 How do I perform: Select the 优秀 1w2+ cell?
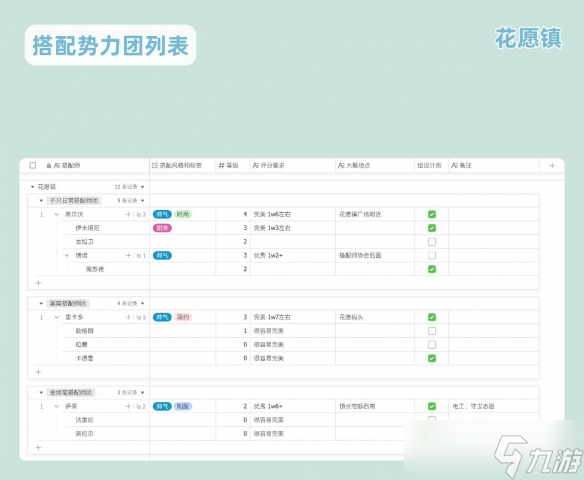pos(293,255)
